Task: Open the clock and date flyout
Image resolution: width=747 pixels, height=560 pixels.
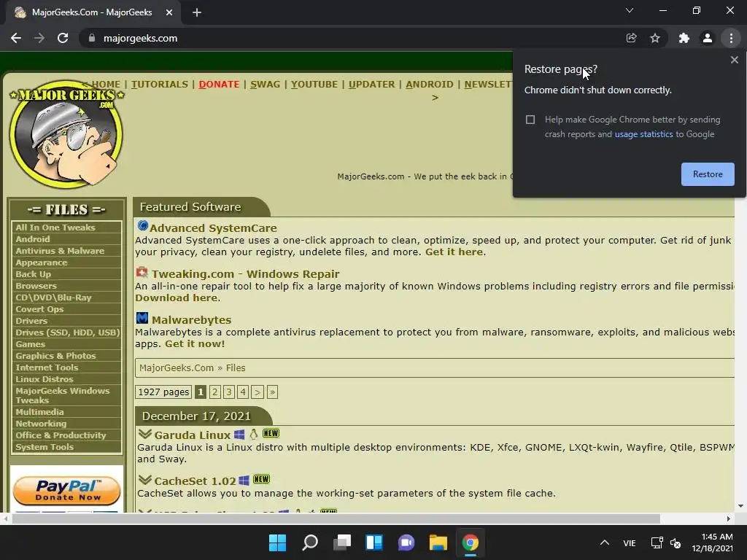Action: click(713, 542)
